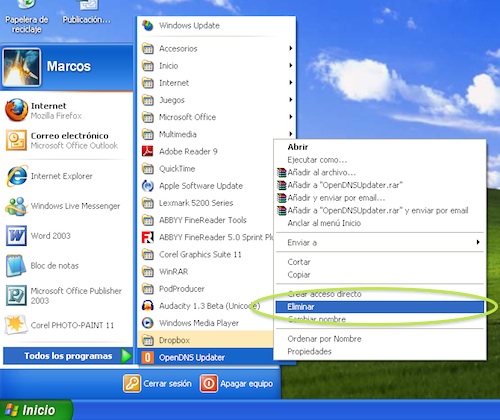This screenshot has width=500, height=420.
Task: Expand the Multimedia submenu arrow
Action: (291, 134)
